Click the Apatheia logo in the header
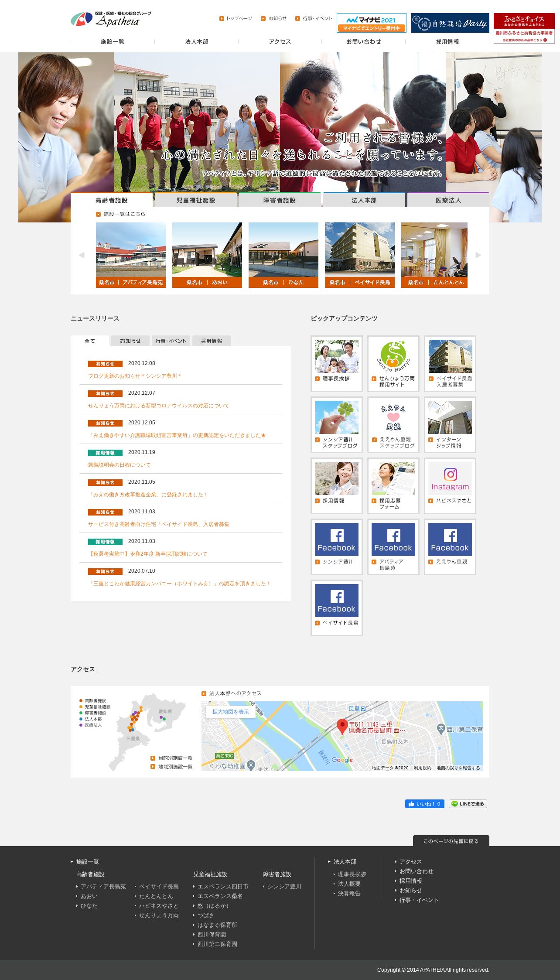This screenshot has width=560, height=980. (x=111, y=19)
